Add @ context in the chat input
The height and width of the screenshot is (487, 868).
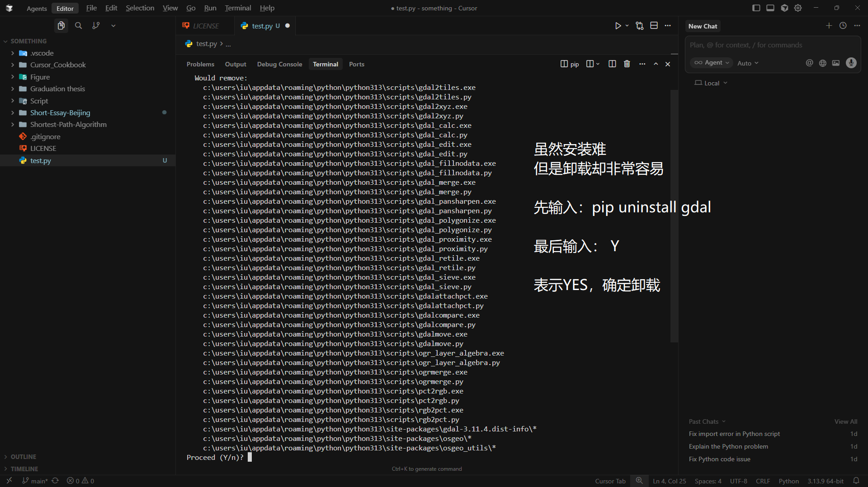click(x=809, y=63)
